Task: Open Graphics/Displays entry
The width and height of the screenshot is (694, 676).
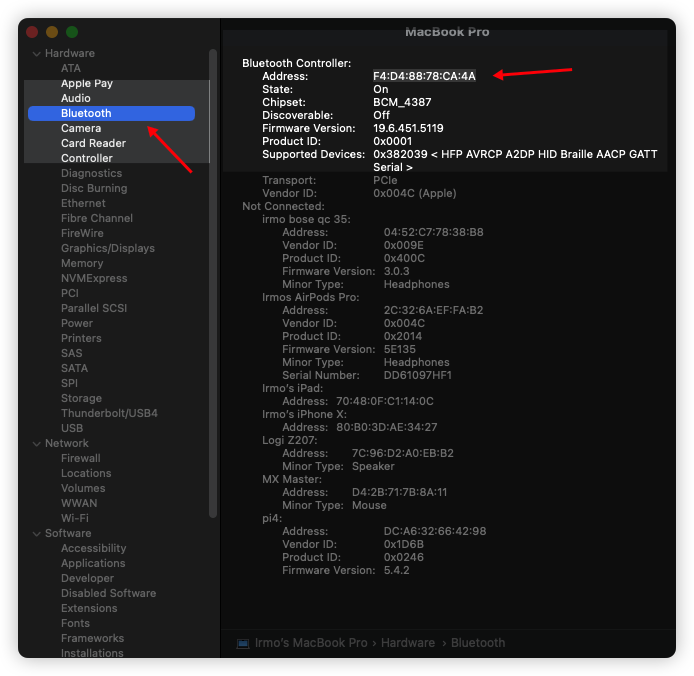Action: tap(108, 248)
